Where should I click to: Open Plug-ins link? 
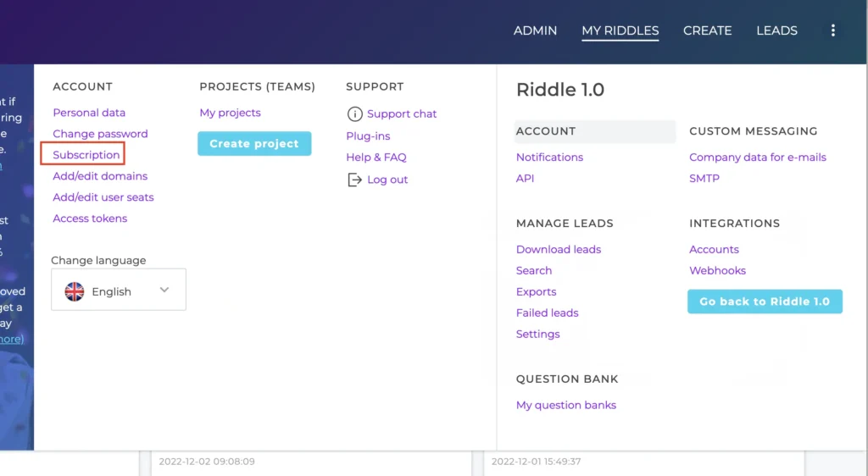point(368,136)
